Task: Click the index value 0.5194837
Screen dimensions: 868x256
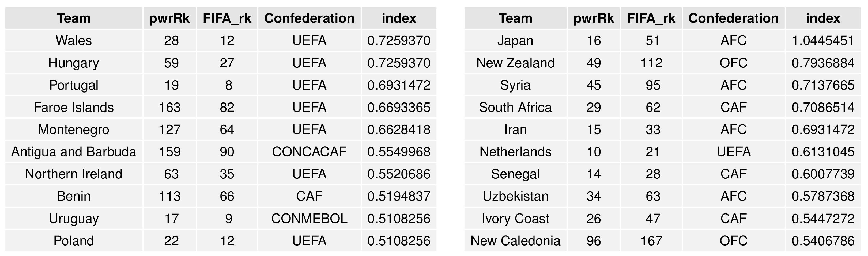Action: coord(399,196)
